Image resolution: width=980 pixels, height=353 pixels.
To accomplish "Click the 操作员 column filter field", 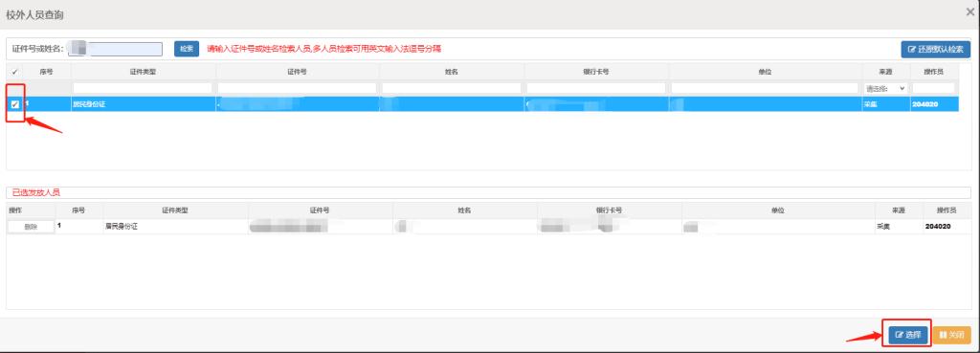I will 933,89.
